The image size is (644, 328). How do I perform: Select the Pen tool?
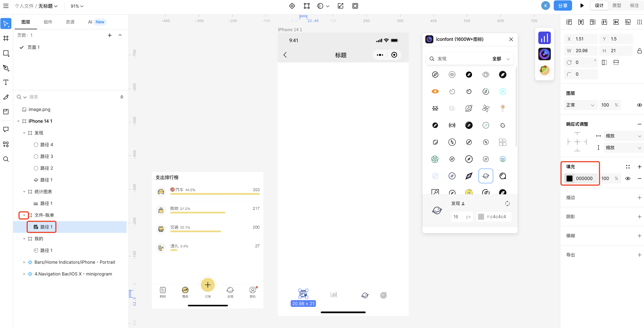[6, 68]
